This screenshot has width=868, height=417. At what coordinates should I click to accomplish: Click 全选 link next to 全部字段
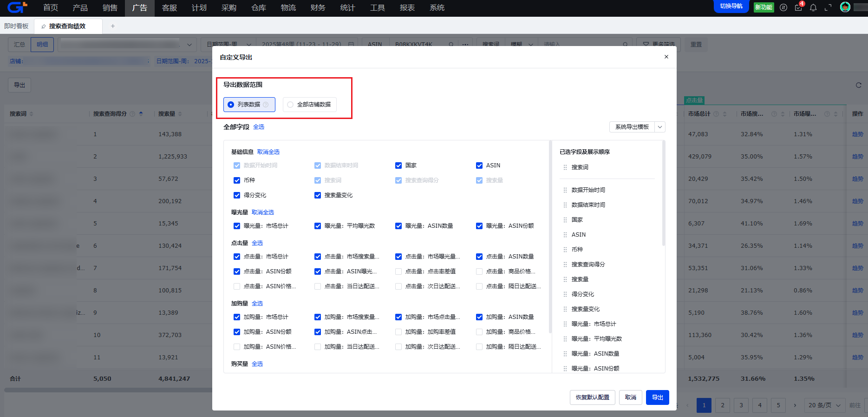click(259, 127)
